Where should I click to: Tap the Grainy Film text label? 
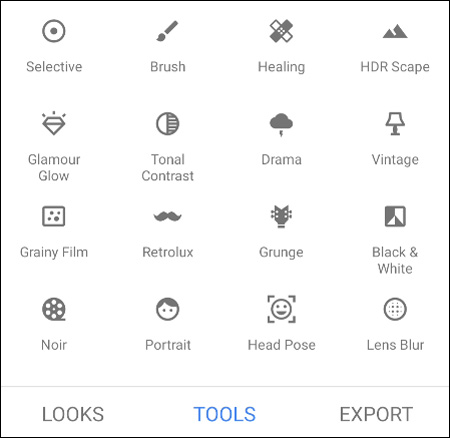(x=54, y=252)
